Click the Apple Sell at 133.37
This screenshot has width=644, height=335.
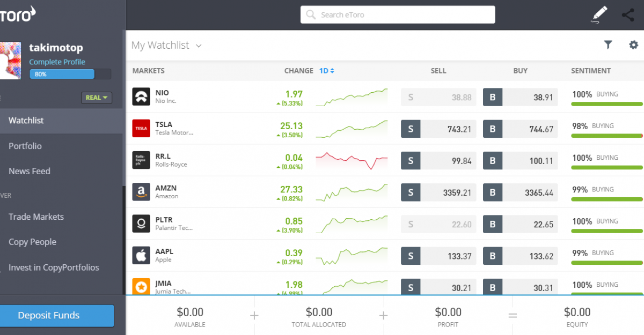pos(438,256)
